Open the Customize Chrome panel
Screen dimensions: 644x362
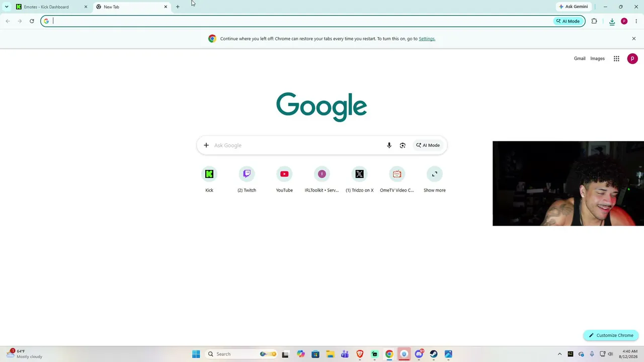[x=611, y=335]
